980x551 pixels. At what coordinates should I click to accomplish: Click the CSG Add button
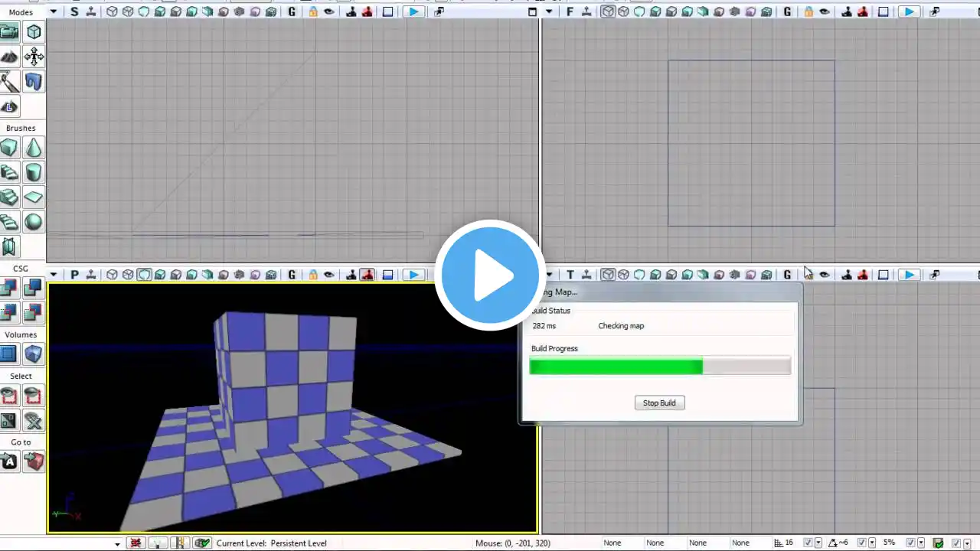(x=9, y=288)
